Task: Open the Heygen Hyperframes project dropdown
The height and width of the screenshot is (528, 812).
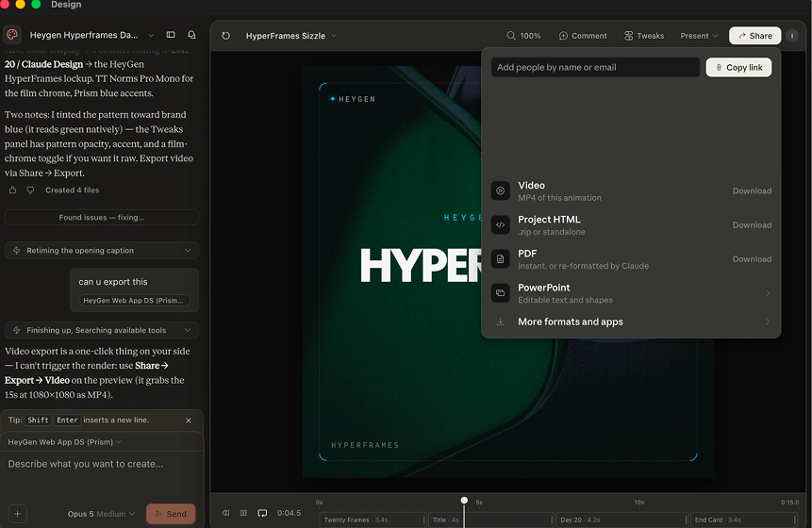Action: (x=91, y=35)
